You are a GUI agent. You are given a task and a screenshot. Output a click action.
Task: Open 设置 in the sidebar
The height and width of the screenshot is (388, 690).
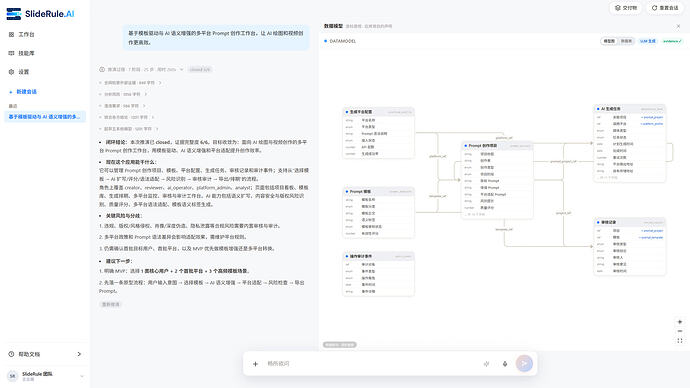pyautogui.click(x=24, y=72)
